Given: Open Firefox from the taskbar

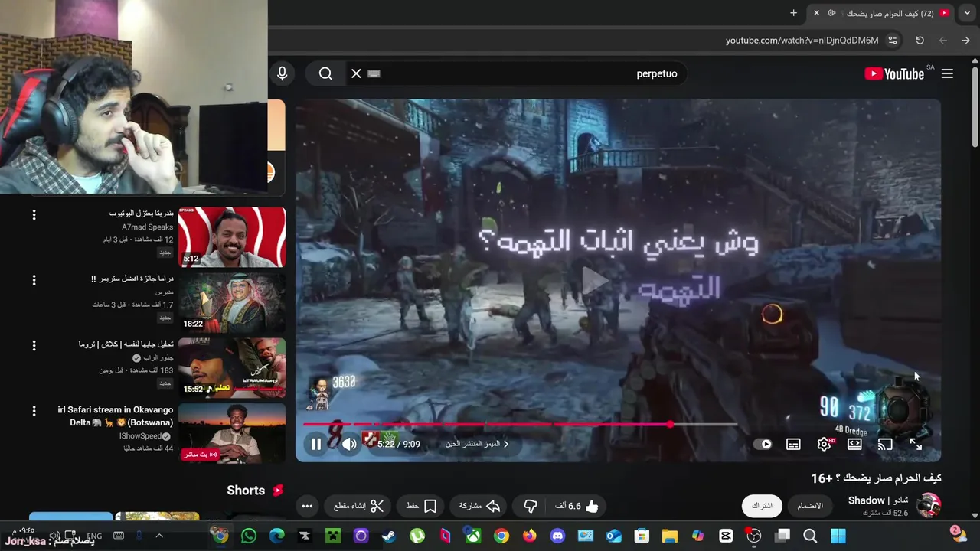Looking at the screenshot, I should tap(529, 536).
